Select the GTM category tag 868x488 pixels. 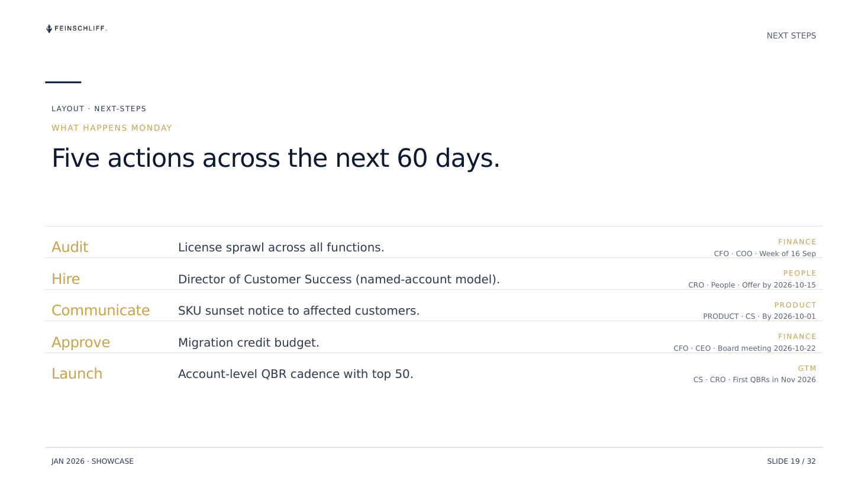pyautogui.click(x=807, y=369)
